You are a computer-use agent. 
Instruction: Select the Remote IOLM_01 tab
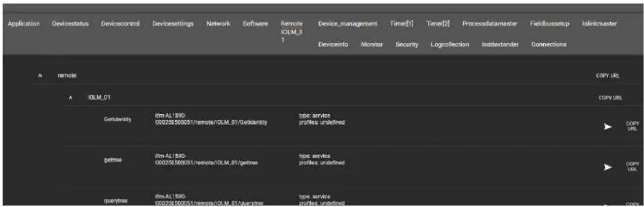(292, 32)
